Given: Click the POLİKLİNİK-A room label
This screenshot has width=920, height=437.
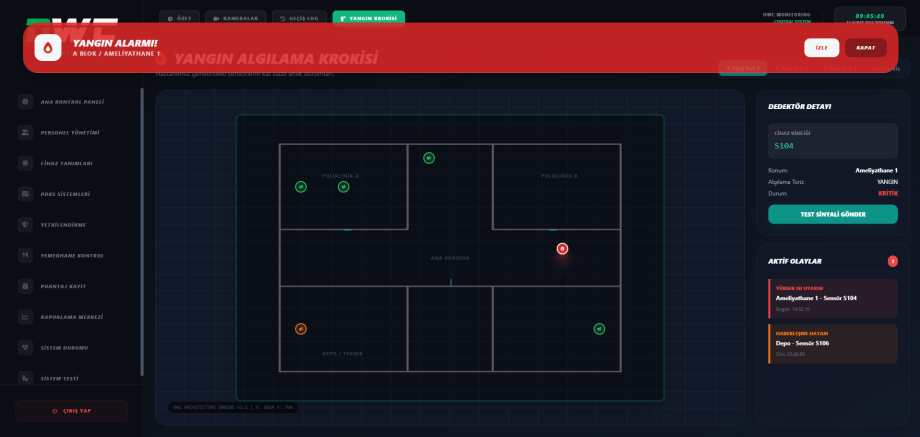Looking at the screenshot, I should 340,176.
